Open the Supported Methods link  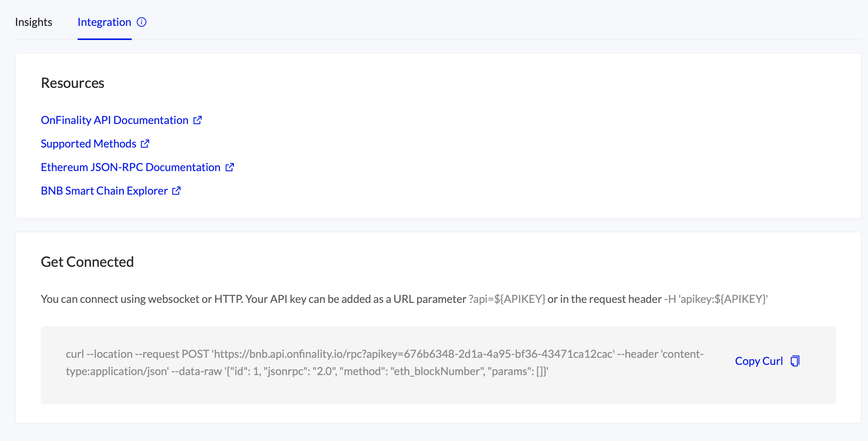pos(89,144)
